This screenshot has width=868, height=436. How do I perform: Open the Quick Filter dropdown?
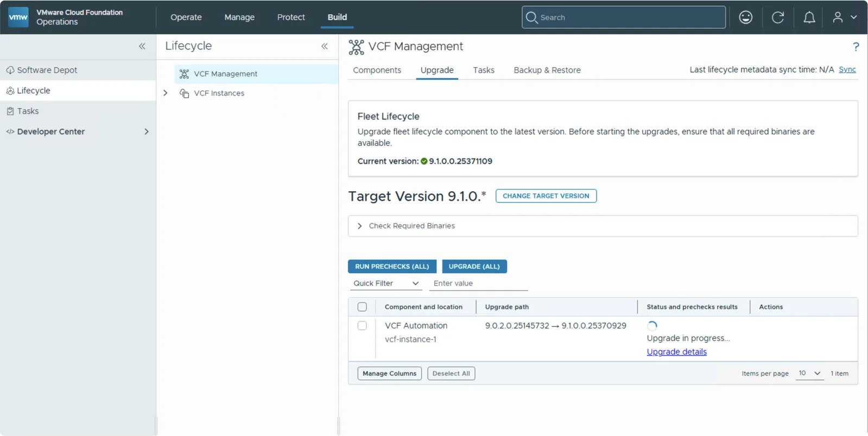point(386,283)
